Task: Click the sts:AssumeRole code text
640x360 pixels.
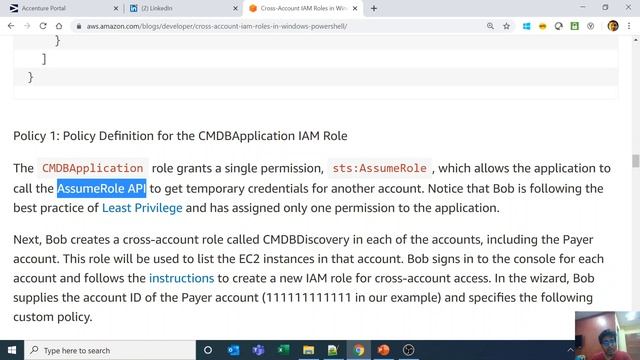Action: point(380,168)
